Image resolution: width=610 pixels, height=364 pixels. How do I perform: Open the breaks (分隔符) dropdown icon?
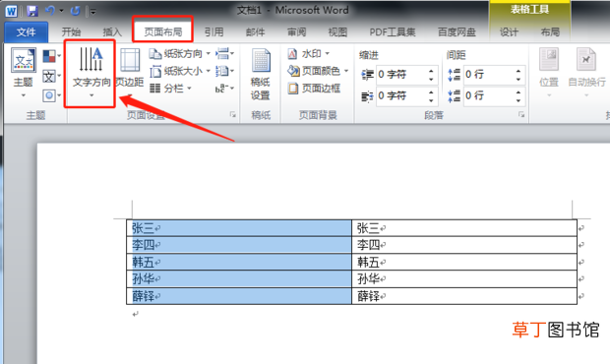click(224, 54)
